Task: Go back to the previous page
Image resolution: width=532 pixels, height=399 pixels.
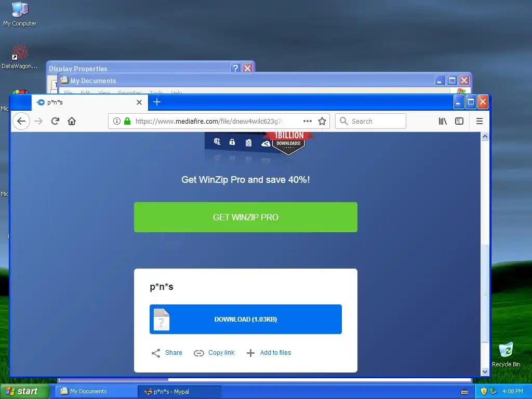Action: coord(21,121)
